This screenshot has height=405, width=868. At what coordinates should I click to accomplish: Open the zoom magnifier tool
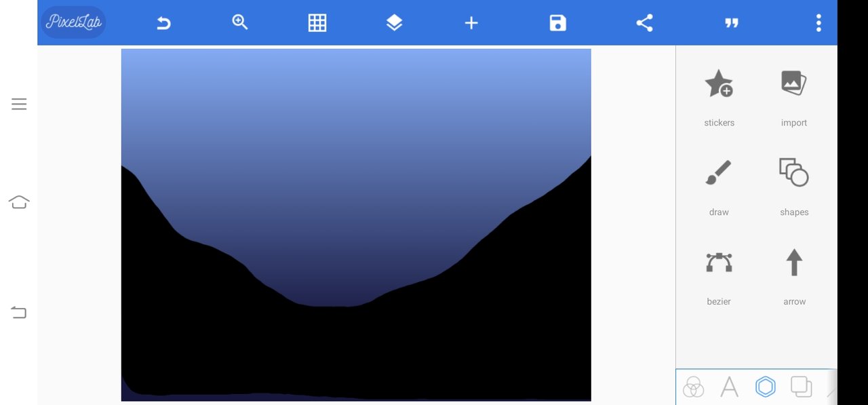(x=240, y=22)
